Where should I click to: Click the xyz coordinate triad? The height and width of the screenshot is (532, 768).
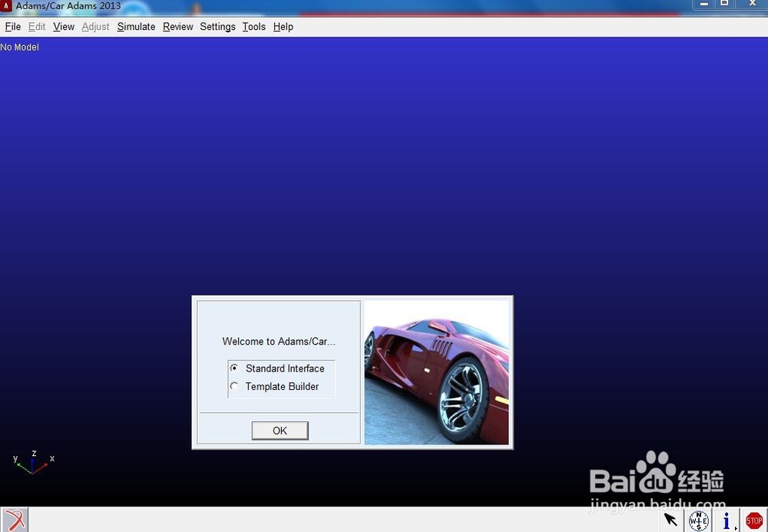[33, 462]
